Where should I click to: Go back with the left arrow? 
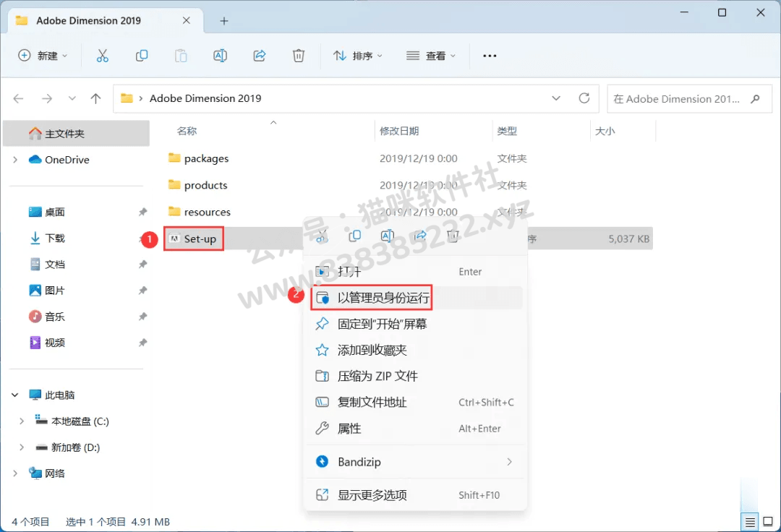pos(18,98)
